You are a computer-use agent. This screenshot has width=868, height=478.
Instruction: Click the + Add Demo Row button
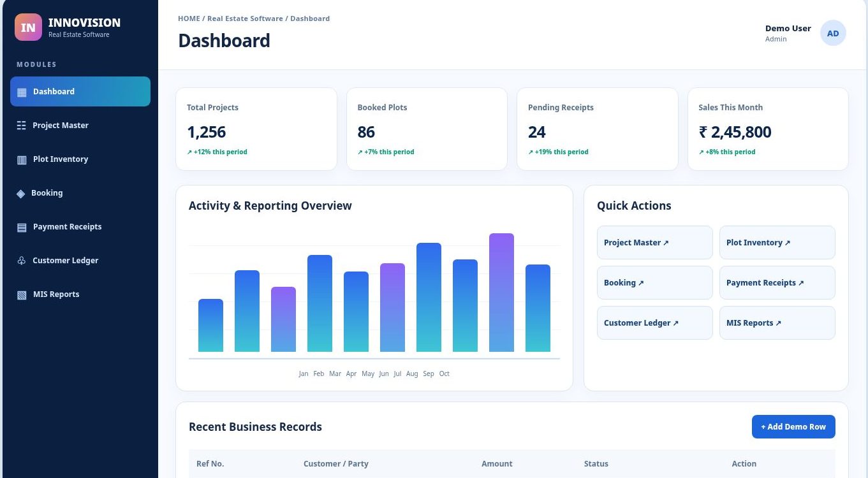click(793, 427)
